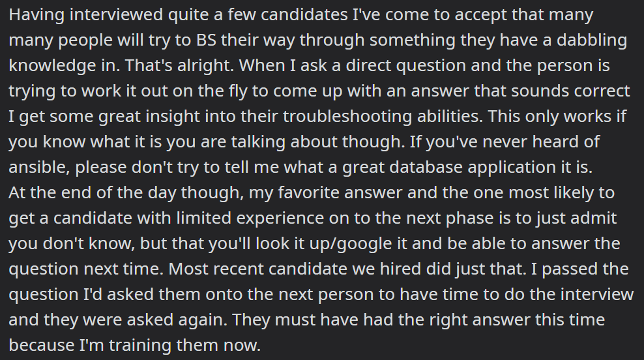Viewport: 644px width, 360px height.
Task: Click the word "troubleshooting"
Action: click(x=347, y=116)
